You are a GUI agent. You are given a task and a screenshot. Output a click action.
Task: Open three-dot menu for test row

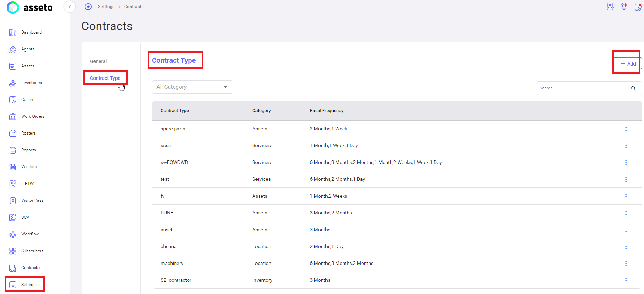626,179
